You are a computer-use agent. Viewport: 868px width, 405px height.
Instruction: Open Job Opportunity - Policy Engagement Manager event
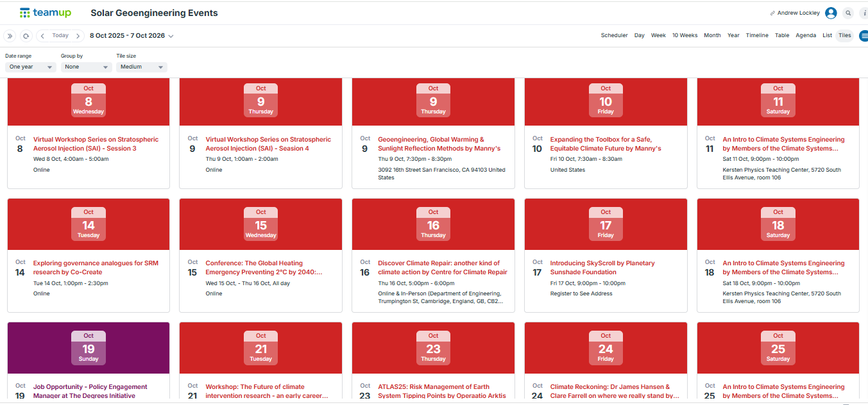click(90, 392)
